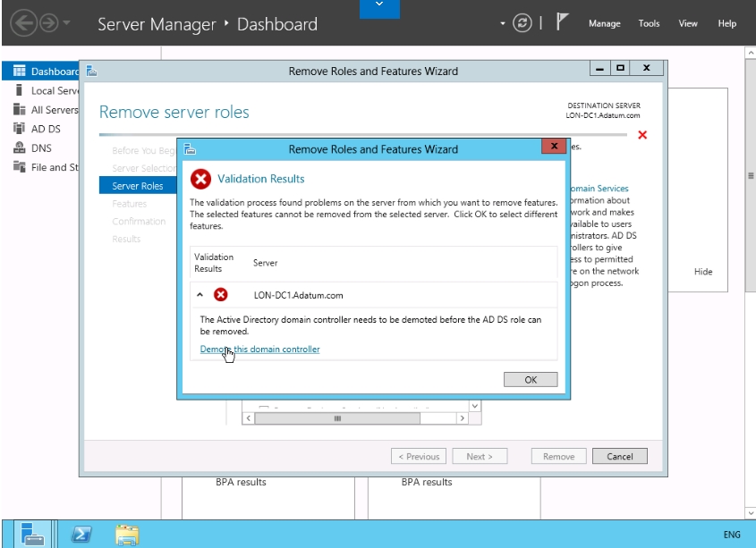Expand the blue drop-down tab at top
This screenshot has height=548, width=756.
pos(379,8)
